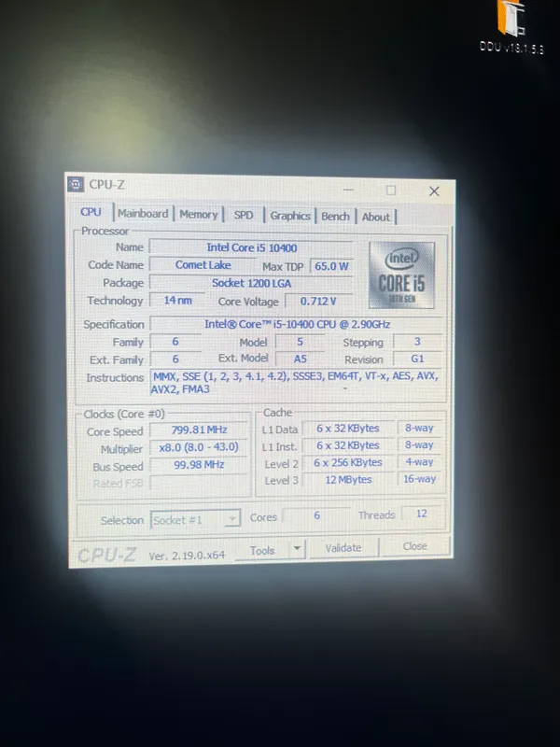Close the CPU-Z window with X
560x747 pixels.
pos(434,191)
